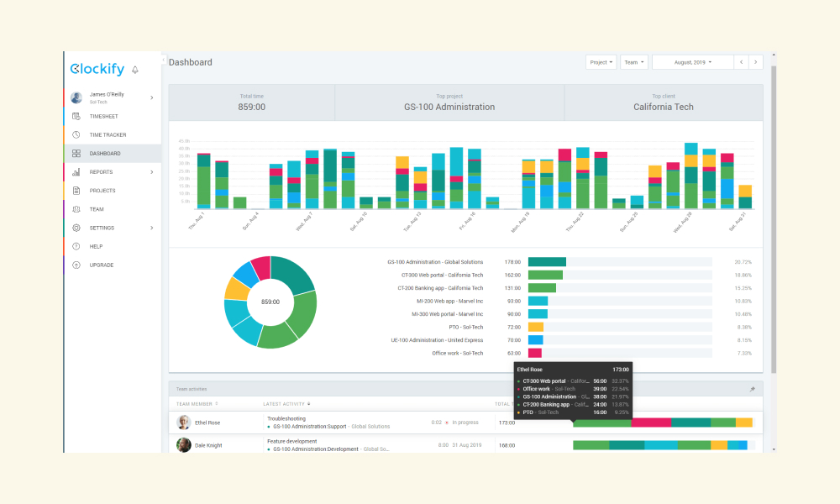Click Dale Knight's avatar photo
Image resolution: width=840 pixels, height=504 pixels.
pos(184,444)
